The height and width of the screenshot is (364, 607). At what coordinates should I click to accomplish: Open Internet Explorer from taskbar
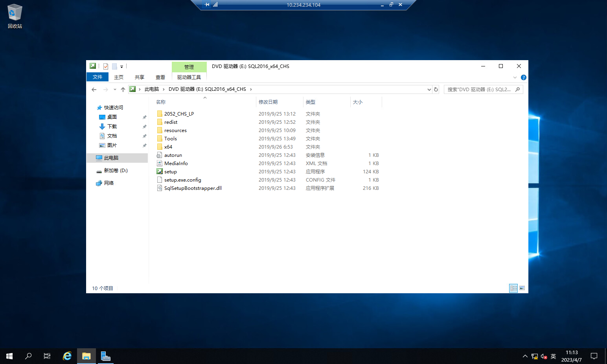pyautogui.click(x=67, y=356)
